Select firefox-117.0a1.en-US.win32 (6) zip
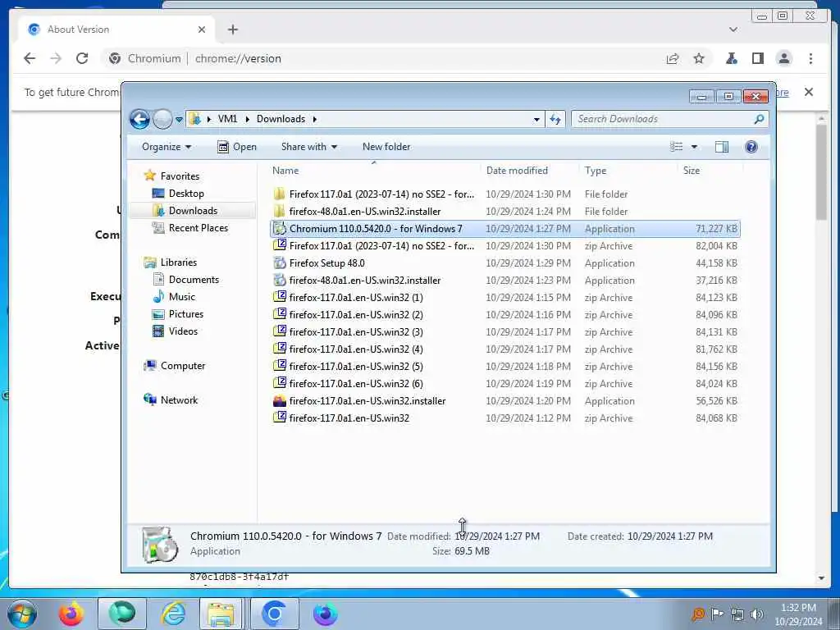Viewport: 840px width, 630px height. click(505, 384)
